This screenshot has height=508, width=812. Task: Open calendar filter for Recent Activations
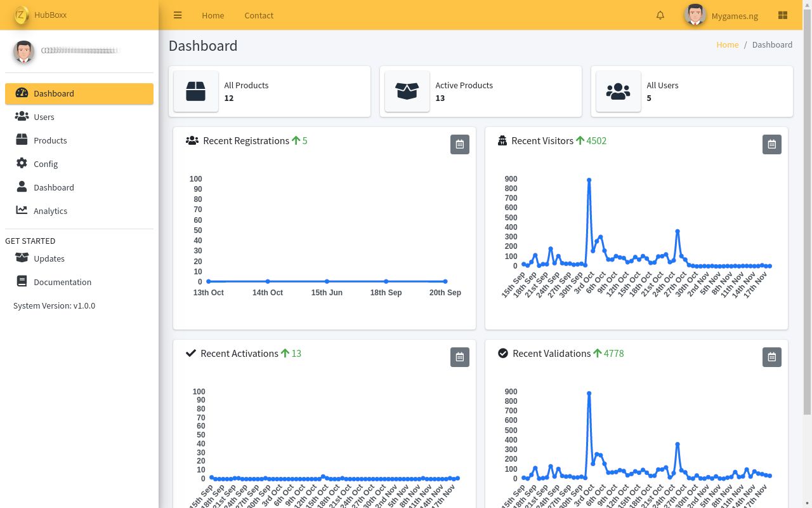460,357
